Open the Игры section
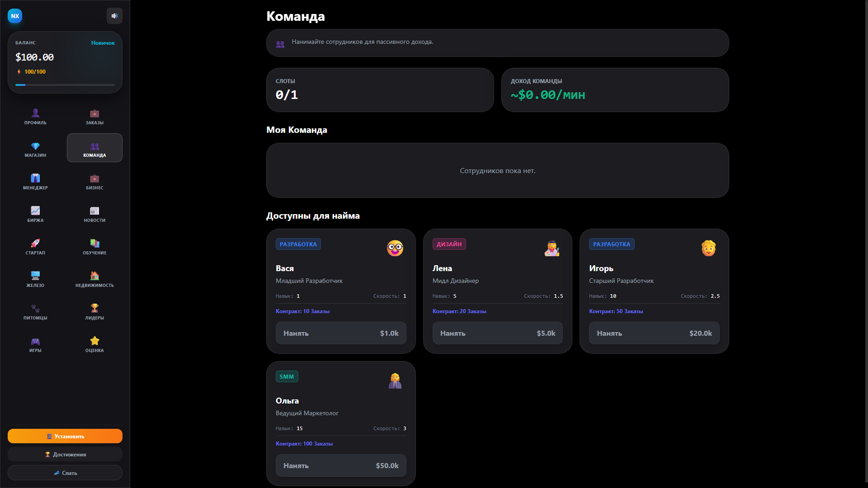 [x=35, y=344]
